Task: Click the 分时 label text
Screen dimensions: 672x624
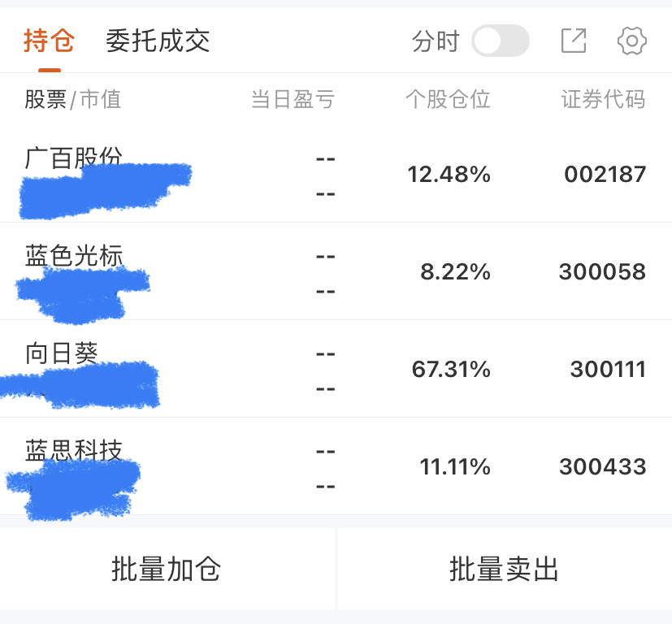Action: click(436, 41)
